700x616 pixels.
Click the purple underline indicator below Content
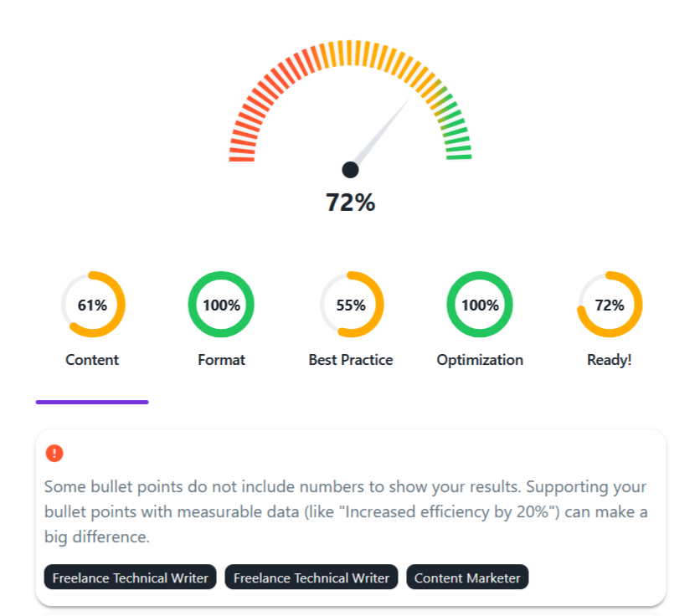tap(92, 402)
